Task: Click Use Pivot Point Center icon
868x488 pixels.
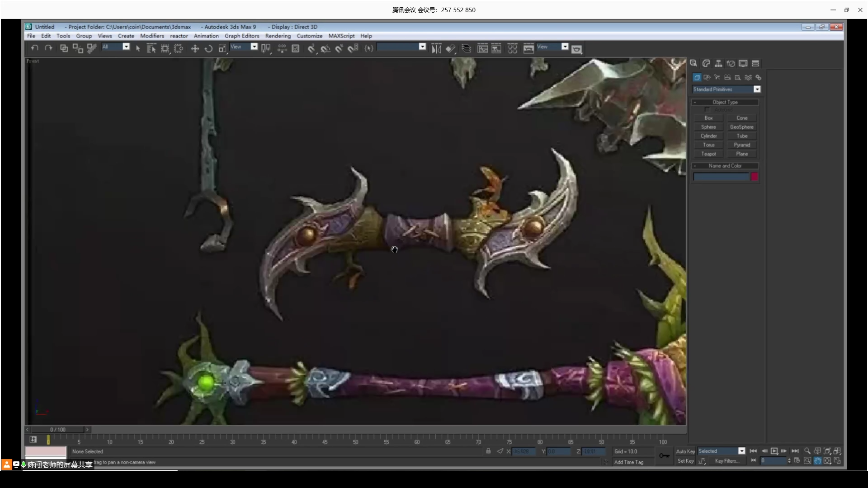Action: click(x=266, y=48)
